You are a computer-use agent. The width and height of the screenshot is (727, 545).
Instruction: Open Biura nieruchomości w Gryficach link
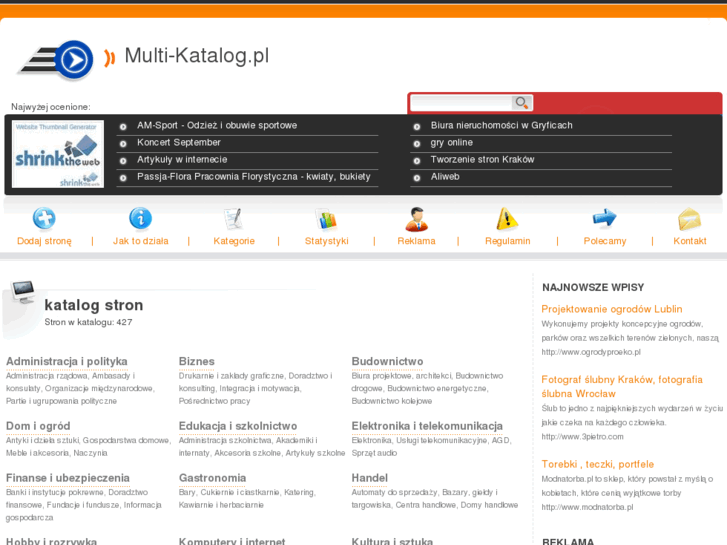click(501, 125)
